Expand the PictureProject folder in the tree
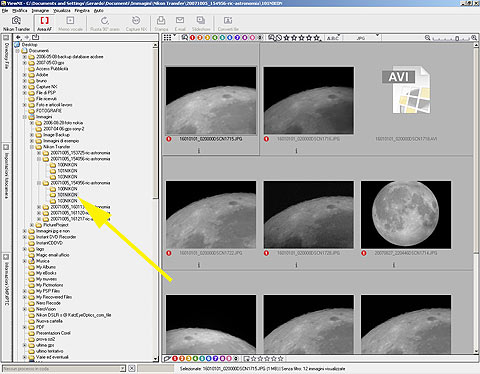This screenshot has width=480, height=374. click(x=32, y=225)
